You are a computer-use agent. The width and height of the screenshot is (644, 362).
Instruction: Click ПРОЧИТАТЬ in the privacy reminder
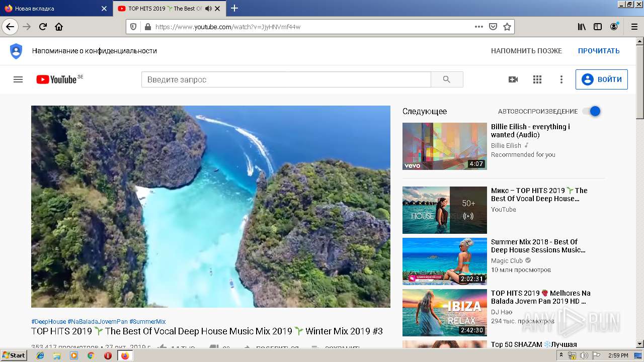(599, 51)
